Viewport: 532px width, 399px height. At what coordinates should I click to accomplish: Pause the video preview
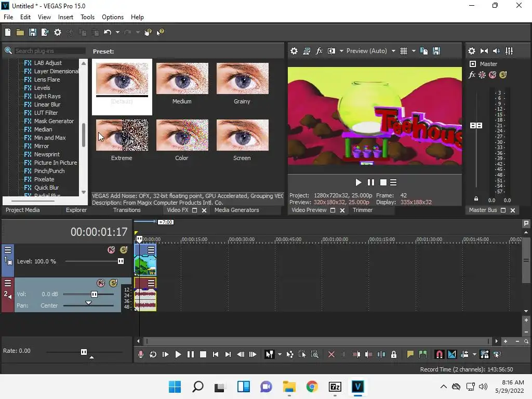(x=371, y=182)
